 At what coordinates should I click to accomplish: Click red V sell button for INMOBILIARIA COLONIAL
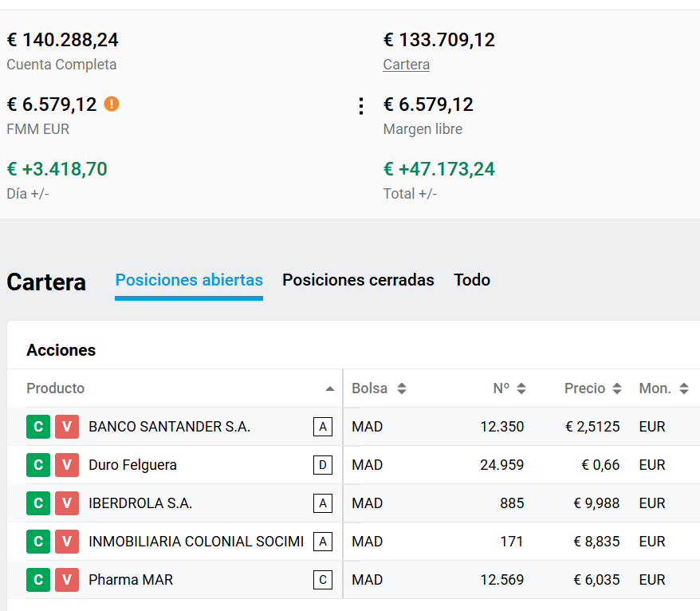(67, 542)
